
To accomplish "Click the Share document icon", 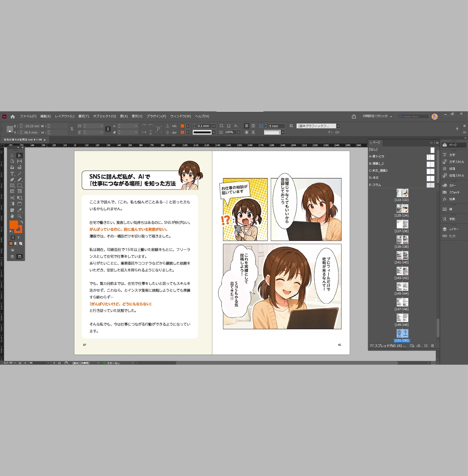I will (x=354, y=116).
